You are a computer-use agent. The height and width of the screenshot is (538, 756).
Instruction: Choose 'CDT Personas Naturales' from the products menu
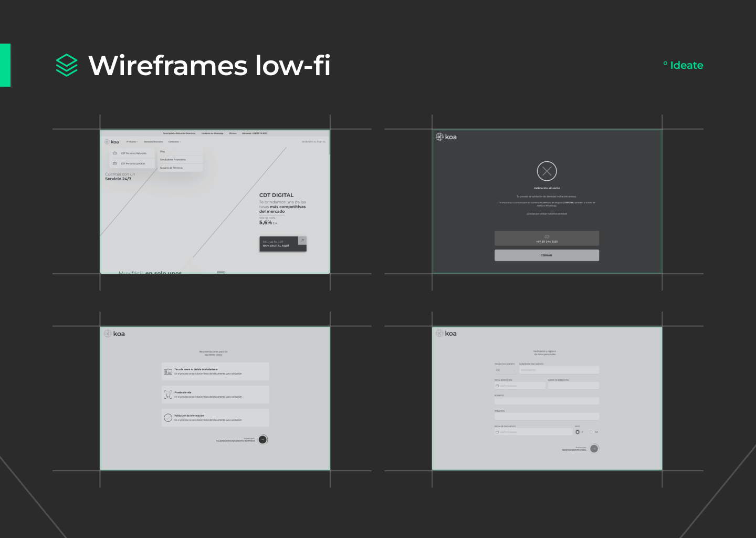tap(133, 153)
